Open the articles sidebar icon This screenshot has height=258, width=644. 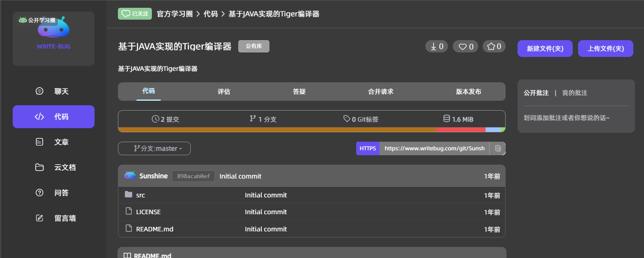[39, 142]
